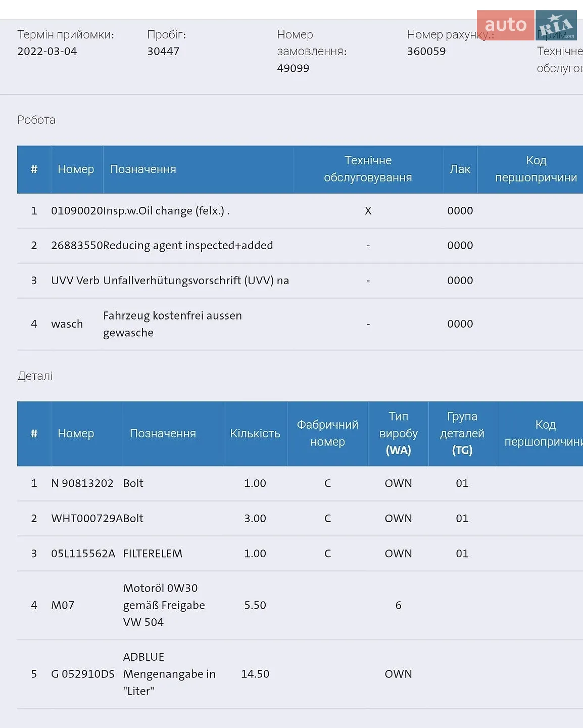The height and width of the screenshot is (728, 583).
Task: Click "Unfallverhütungsvorschrift (UVV) na" description
Action: coord(196,281)
